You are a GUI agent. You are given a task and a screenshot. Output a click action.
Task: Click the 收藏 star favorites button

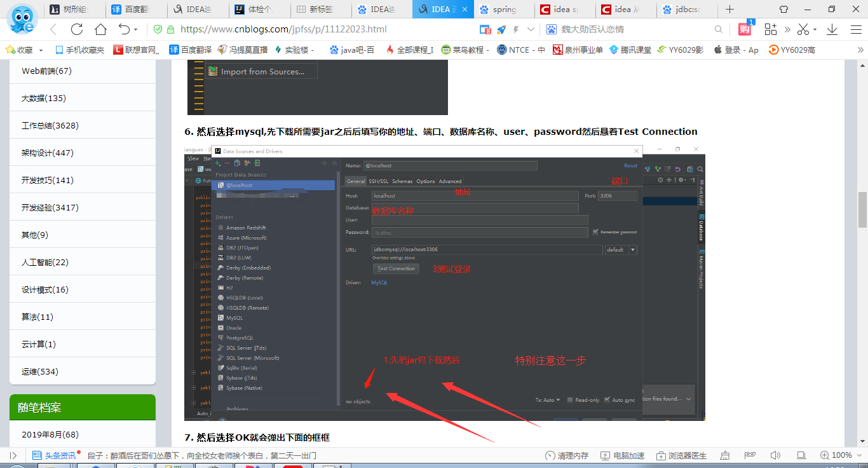pyautogui.click(x=19, y=50)
